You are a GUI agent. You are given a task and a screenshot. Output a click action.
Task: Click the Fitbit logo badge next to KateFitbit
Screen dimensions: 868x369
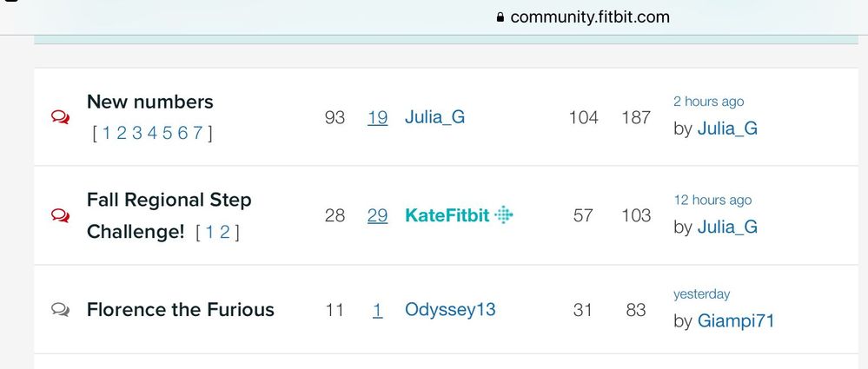(x=504, y=214)
